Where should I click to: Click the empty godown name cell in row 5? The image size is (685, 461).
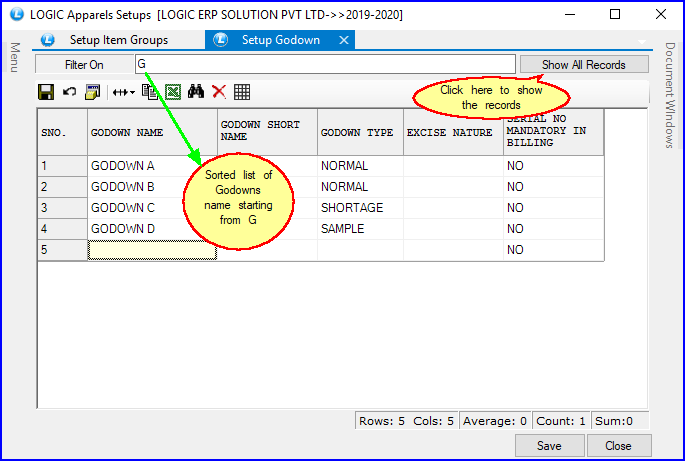(x=152, y=250)
